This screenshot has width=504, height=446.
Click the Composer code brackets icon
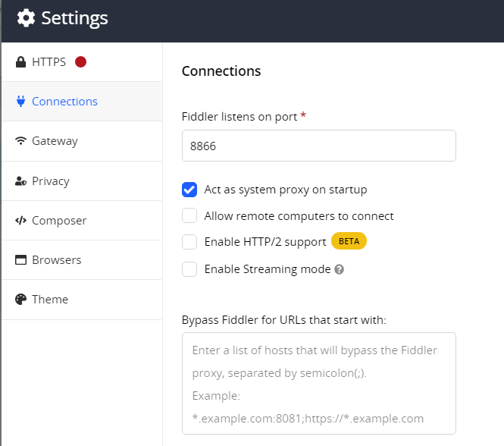click(x=20, y=221)
